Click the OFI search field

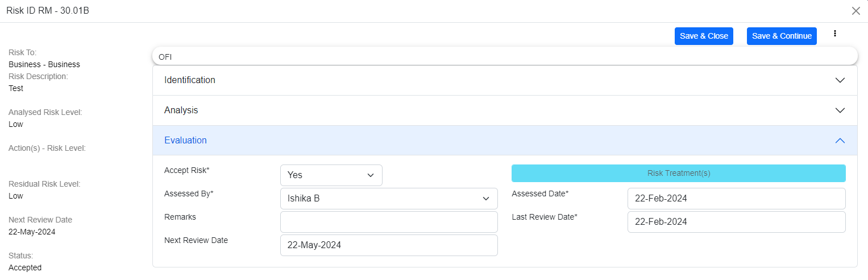coord(504,56)
